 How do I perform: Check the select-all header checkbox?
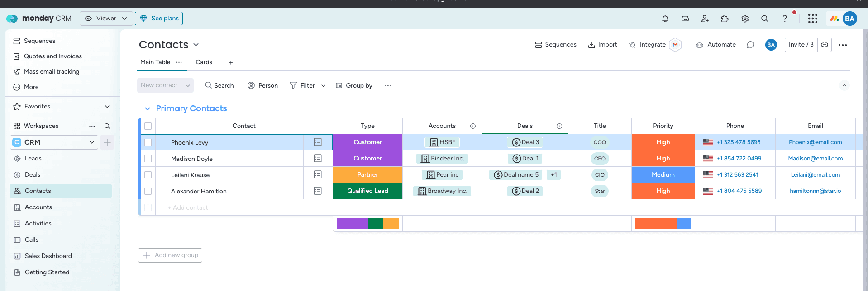[x=148, y=126]
